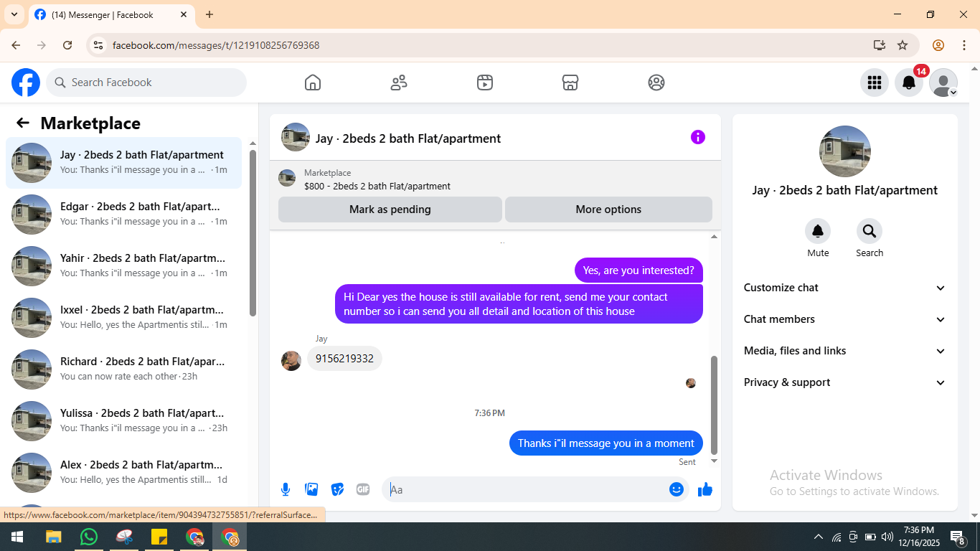Reload the page with the refresh icon
The width and height of the screenshot is (980, 551).
coord(67,45)
